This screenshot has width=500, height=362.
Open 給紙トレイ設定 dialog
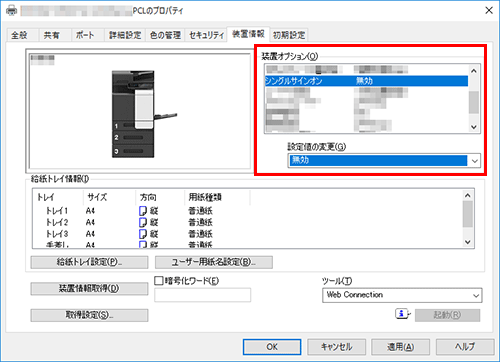(x=89, y=262)
